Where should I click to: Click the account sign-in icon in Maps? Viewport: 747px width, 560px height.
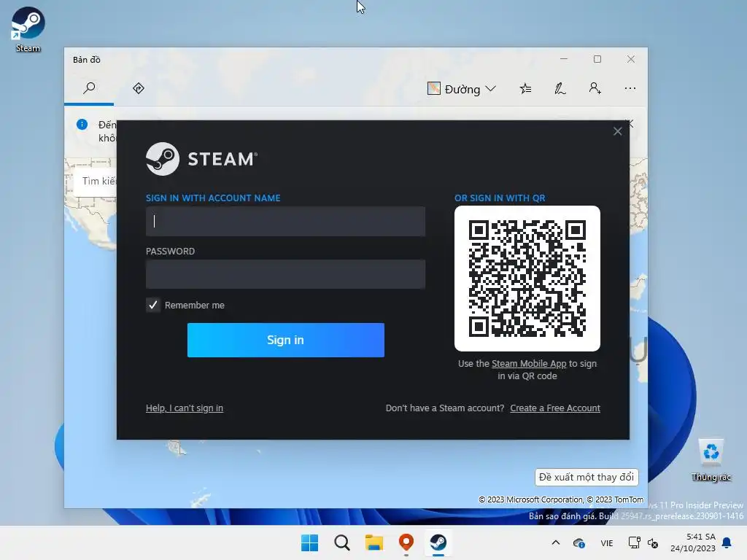click(x=595, y=88)
